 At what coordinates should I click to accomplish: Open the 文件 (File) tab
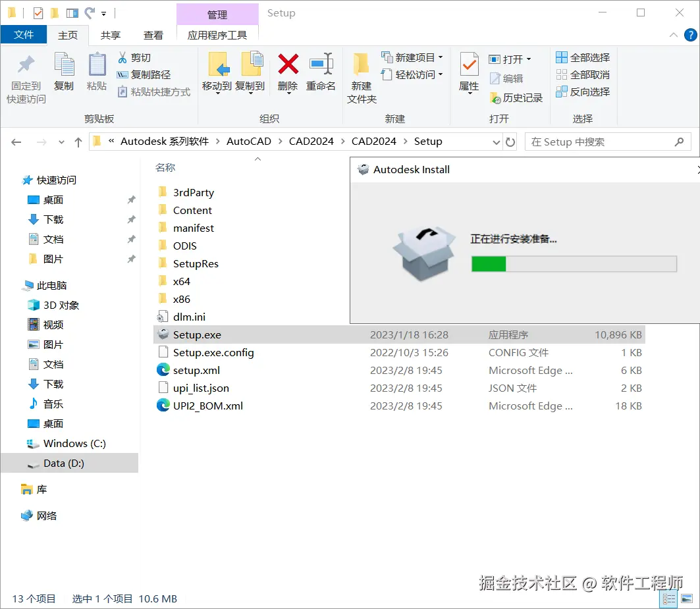(x=24, y=34)
